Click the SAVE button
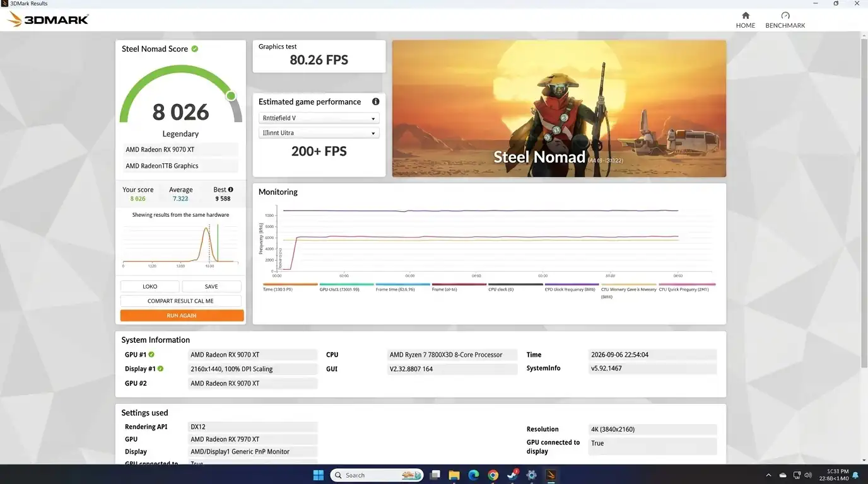 point(211,286)
